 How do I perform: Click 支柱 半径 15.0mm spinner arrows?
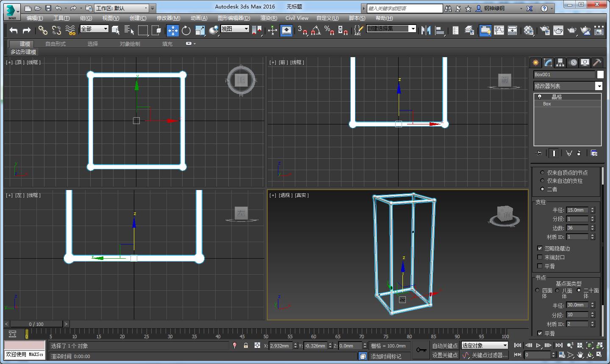[593, 210]
